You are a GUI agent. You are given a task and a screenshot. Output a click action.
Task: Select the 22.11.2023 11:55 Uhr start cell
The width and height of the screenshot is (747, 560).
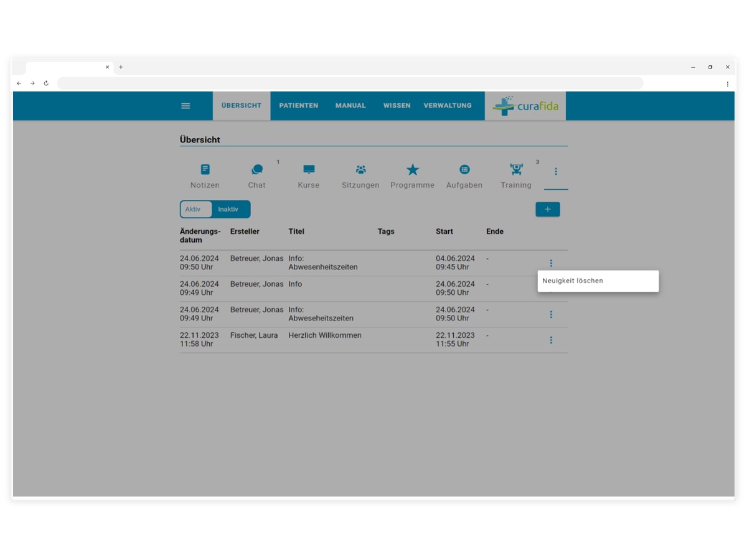pos(455,340)
